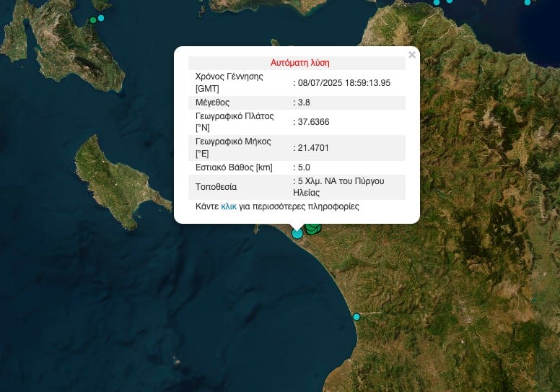This screenshot has width=560, height=392.
Task: Select the cyan earthquake marker on the southern coast
Action: (x=356, y=317)
